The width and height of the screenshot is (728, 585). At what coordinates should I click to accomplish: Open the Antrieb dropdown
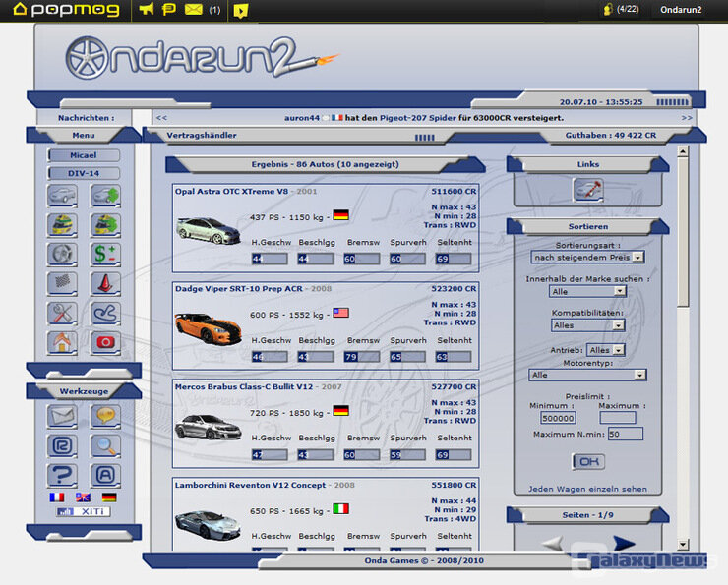(x=606, y=350)
